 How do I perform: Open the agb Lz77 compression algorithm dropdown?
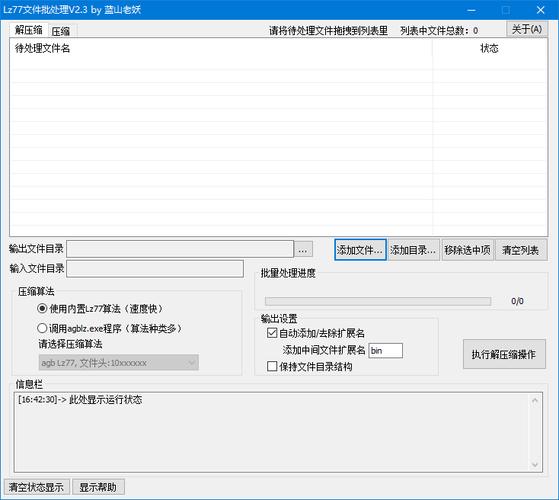point(118,363)
